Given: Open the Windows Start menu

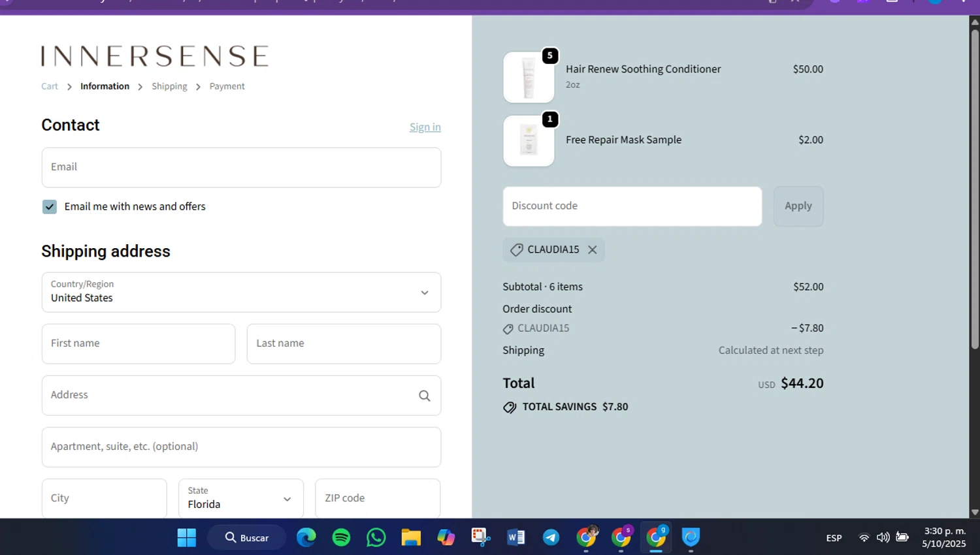Looking at the screenshot, I should pos(187,537).
